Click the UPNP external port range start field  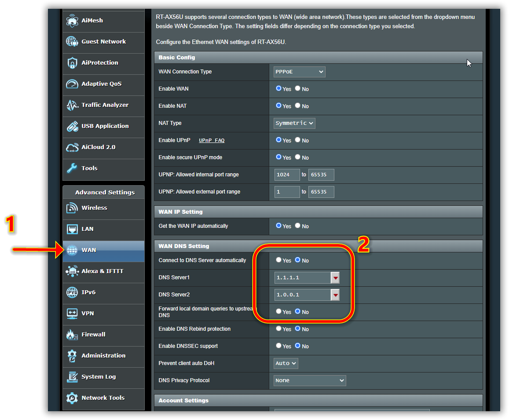pyautogui.click(x=287, y=192)
